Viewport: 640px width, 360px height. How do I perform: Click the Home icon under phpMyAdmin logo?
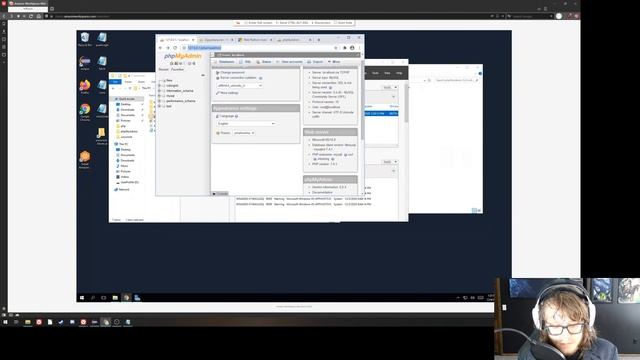[x=172, y=63]
